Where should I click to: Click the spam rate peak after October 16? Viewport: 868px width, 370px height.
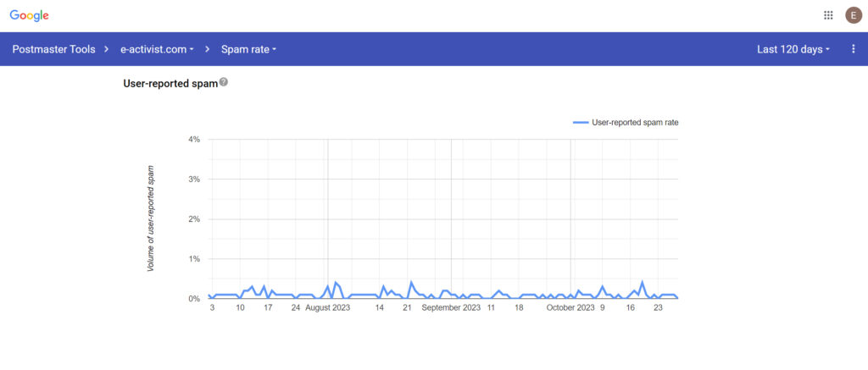click(x=643, y=283)
